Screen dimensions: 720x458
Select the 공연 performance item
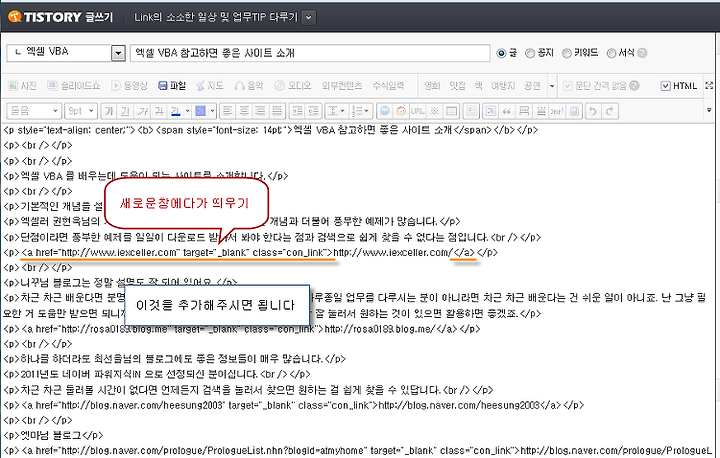532,85
